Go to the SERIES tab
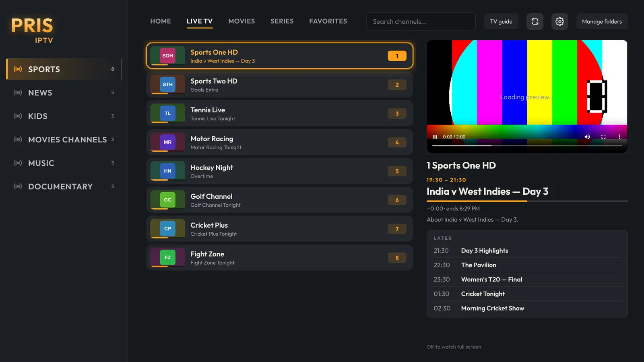The width and height of the screenshot is (644, 362). [x=282, y=21]
